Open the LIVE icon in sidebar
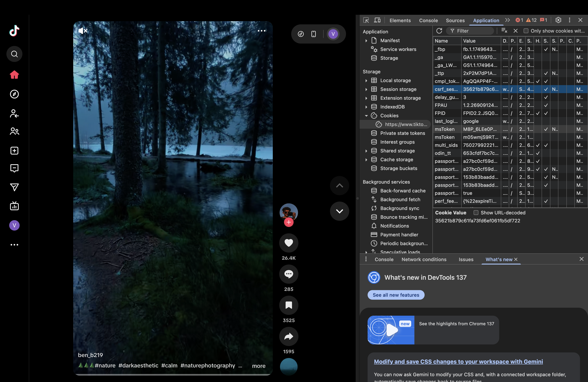Screen dimensions: 588x382 [x=14, y=206]
